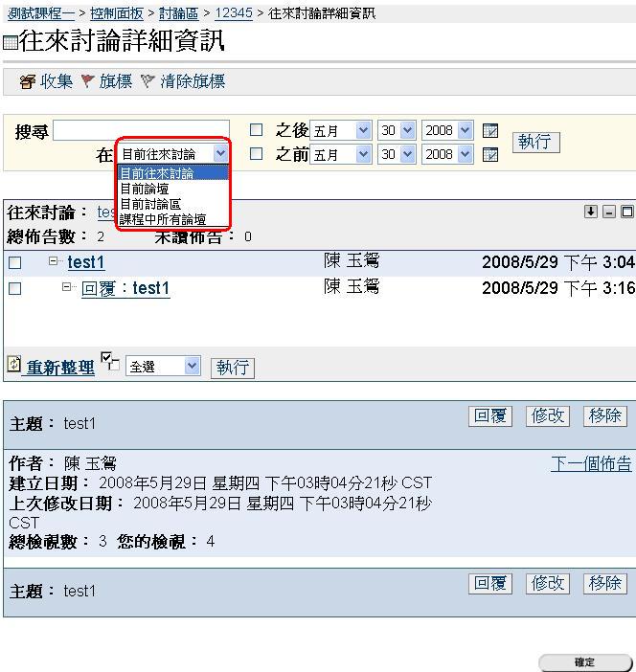
Task: Enable the 之後 date checkbox
Action: pos(256,130)
